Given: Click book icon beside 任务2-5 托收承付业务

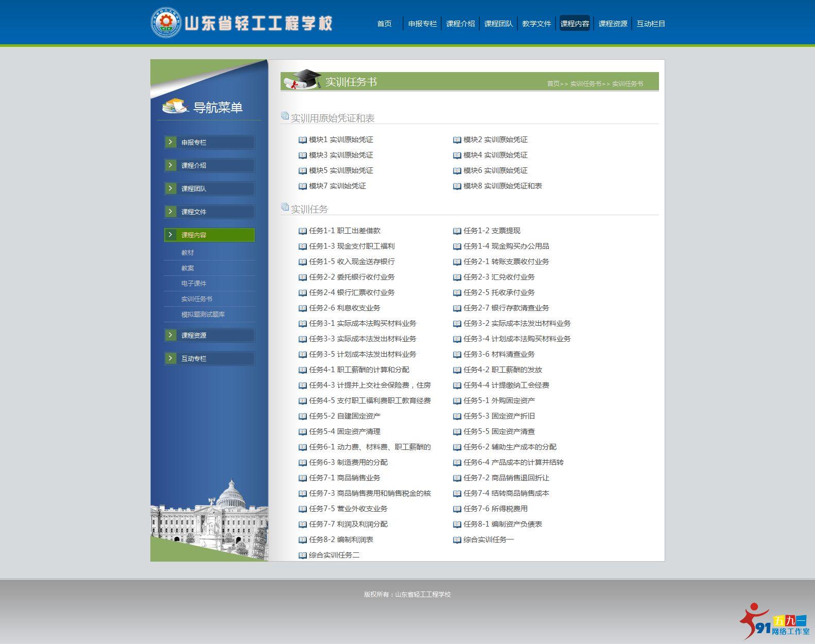Looking at the screenshot, I should pyautogui.click(x=457, y=293).
